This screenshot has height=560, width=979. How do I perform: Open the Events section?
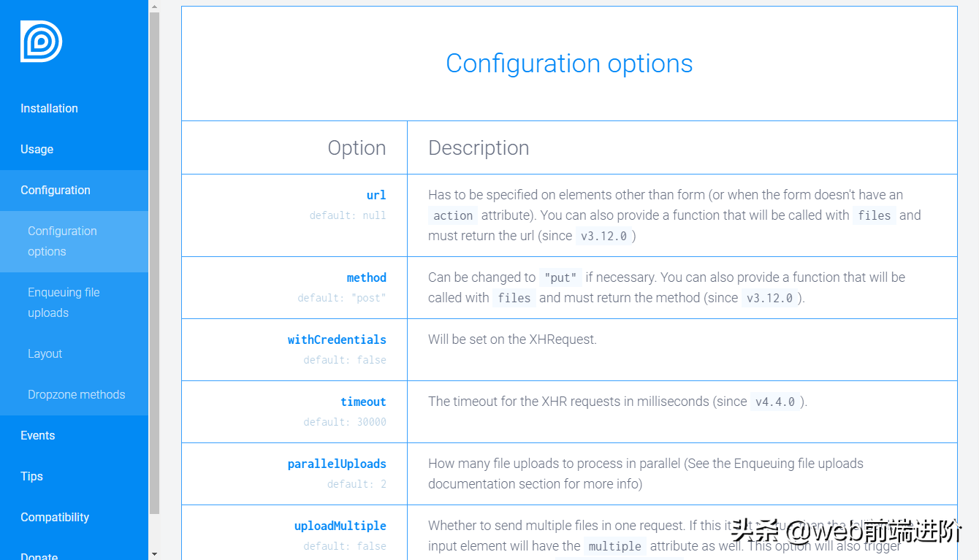tap(38, 435)
